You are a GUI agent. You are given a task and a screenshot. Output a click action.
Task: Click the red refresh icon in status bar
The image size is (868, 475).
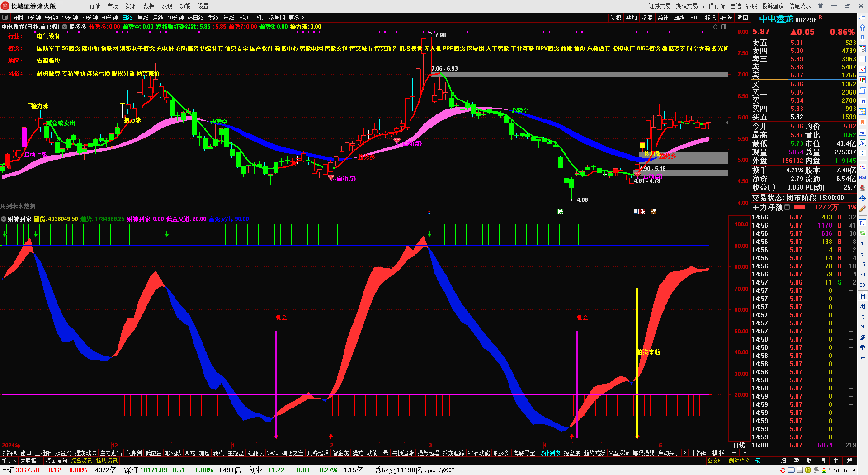point(783,470)
